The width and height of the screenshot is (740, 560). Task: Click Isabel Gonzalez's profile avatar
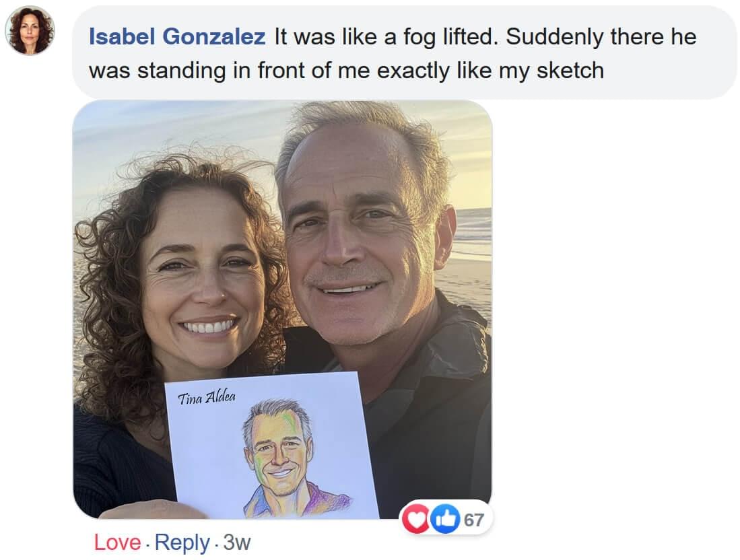pos(30,30)
